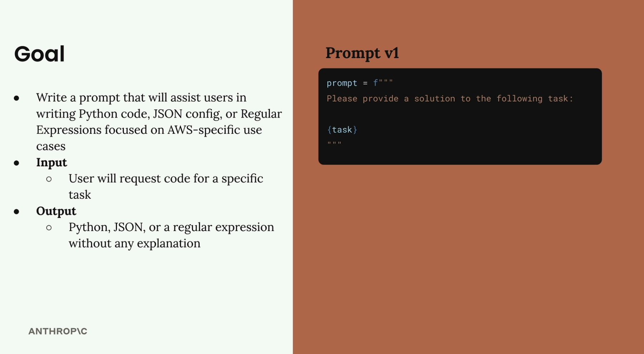The image size is (644, 354).
Task: Click the bullet dot before 'Write a prompt'
Action: 16,98
